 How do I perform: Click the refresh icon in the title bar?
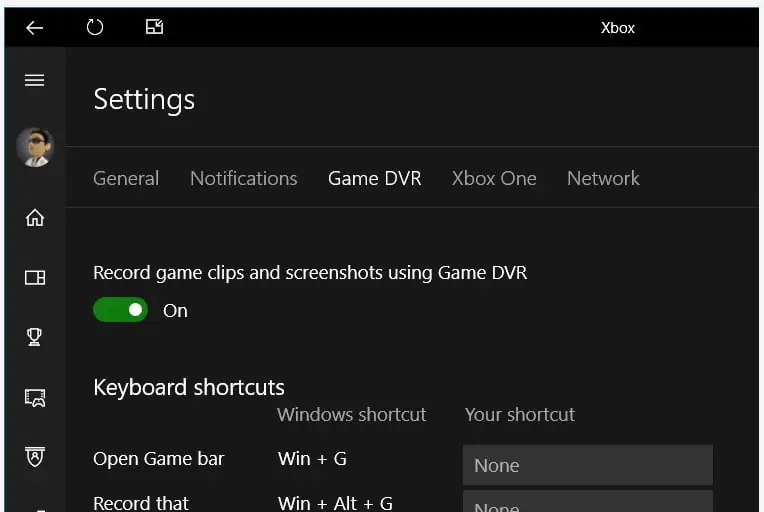95,27
